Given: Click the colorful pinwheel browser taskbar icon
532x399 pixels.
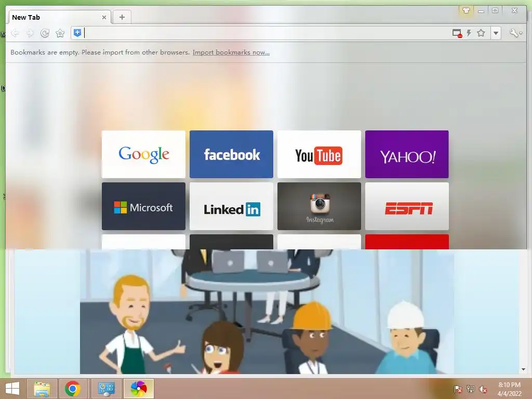Looking at the screenshot, I should [138, 389].
